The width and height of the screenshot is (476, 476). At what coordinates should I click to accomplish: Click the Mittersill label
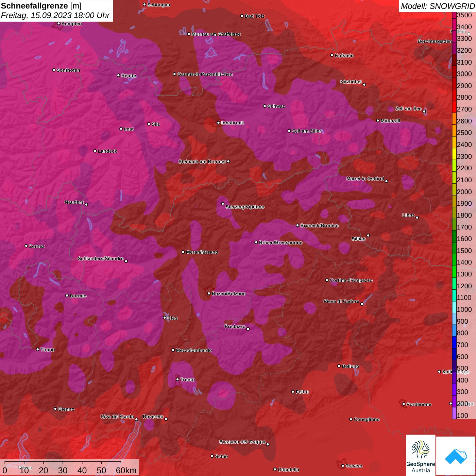tap(390, 121)
